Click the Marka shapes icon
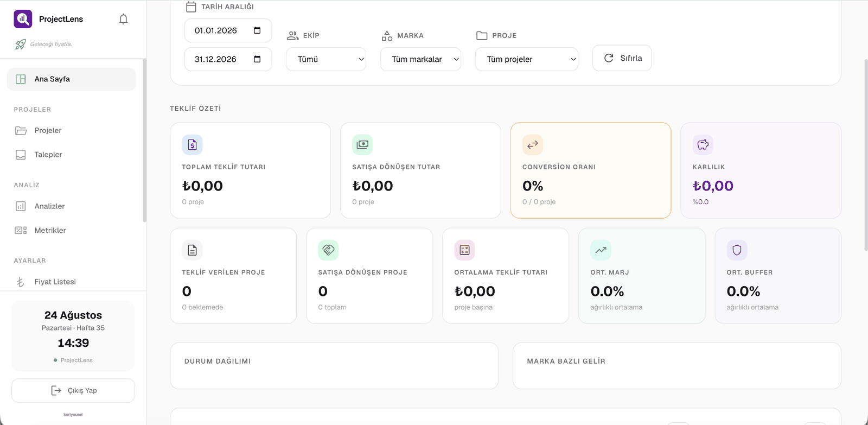868x425 pixels. pyautogui.click(x=387, y=36)
